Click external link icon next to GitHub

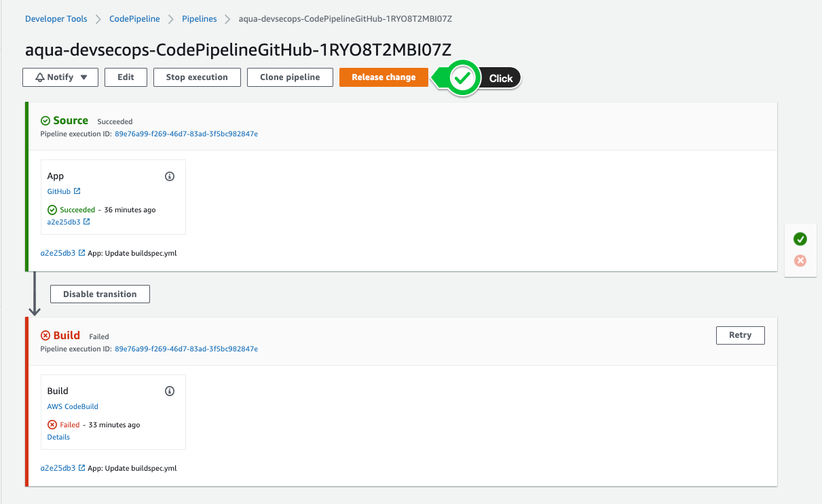[x=77, y=191]
